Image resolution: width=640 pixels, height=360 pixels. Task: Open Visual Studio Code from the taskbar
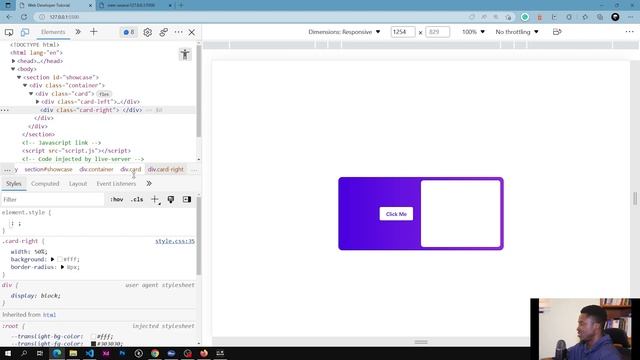(89, 353)
